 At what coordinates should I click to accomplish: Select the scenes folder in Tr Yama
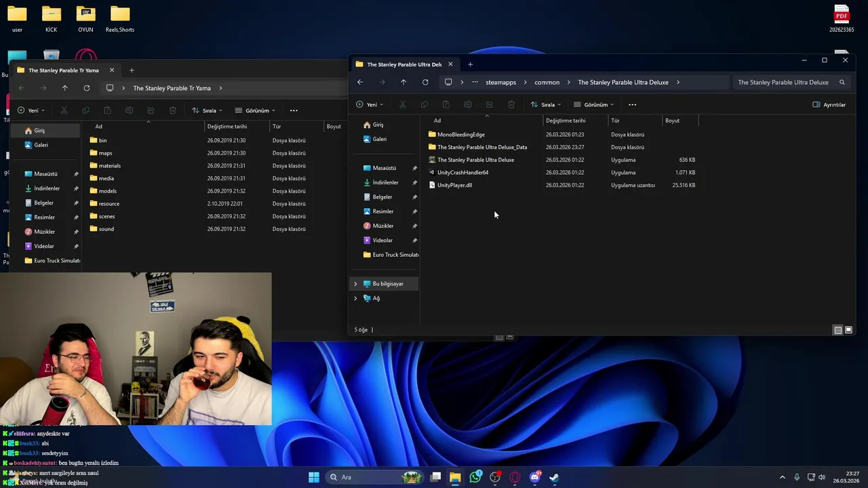(106, 217)
